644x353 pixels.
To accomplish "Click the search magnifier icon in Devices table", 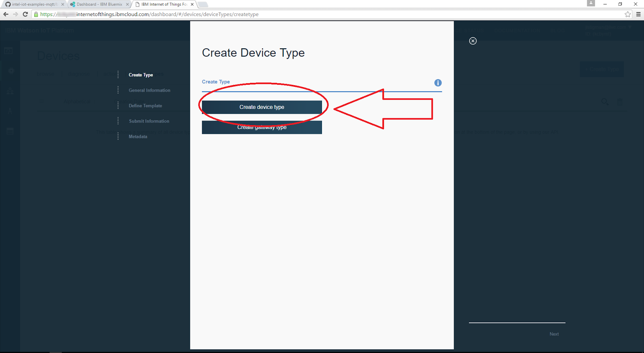I will click(x=605, y=102).
